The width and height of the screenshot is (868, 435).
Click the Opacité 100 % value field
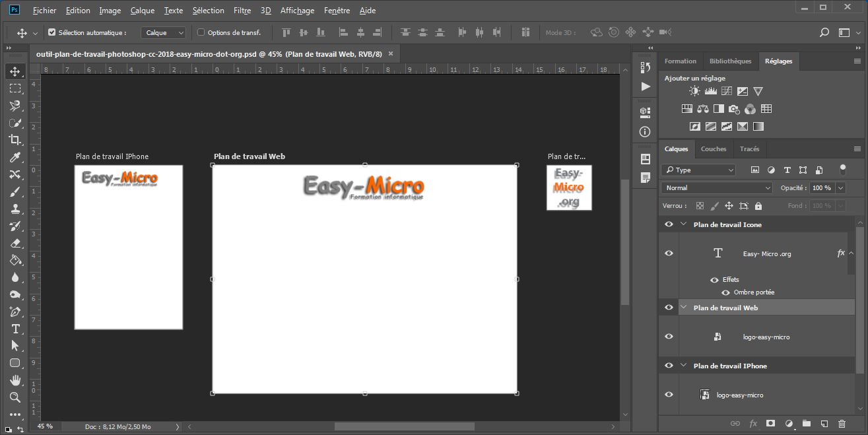tap(822, 188)
